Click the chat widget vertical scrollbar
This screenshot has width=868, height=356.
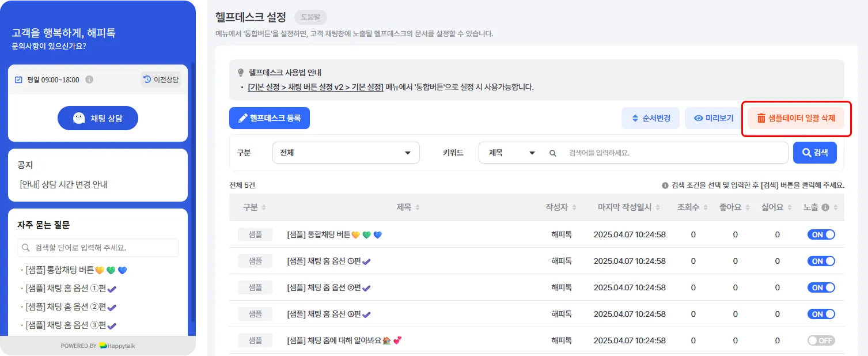click(x=194, y=173)
